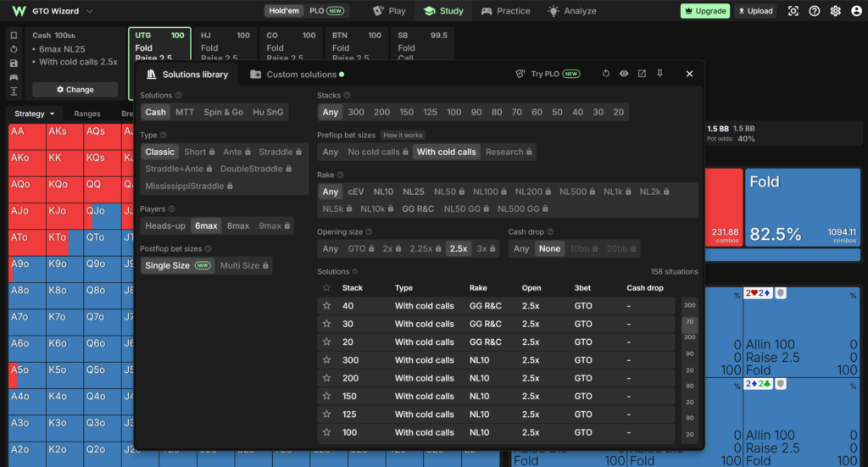The image size is (868, 467).
Task: Click the help icon next to Opening size
Action: coord(370,232)
